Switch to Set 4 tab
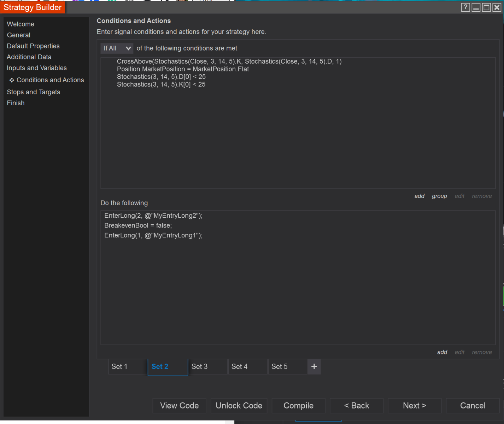The image size is (504, 424). [248, 367]
